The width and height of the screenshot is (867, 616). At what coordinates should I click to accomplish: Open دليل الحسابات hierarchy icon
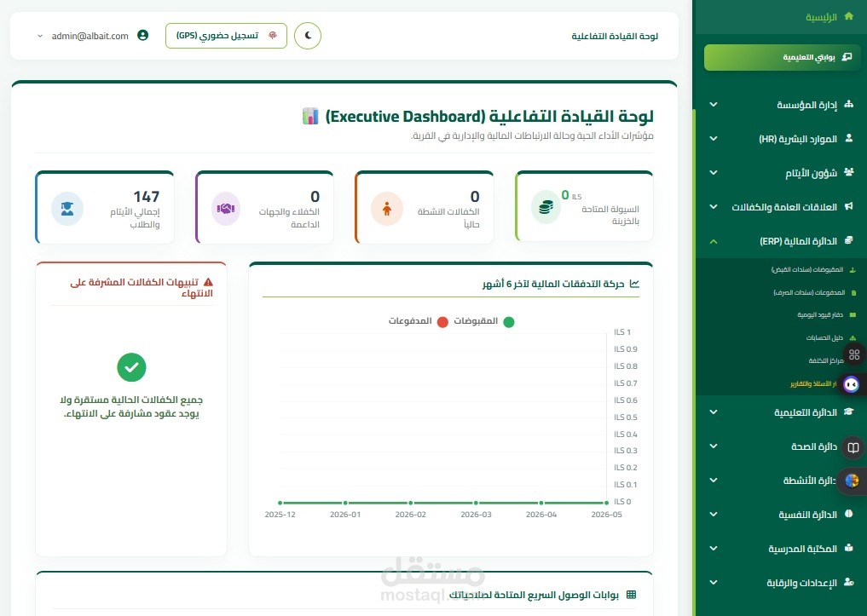point(853,338)
